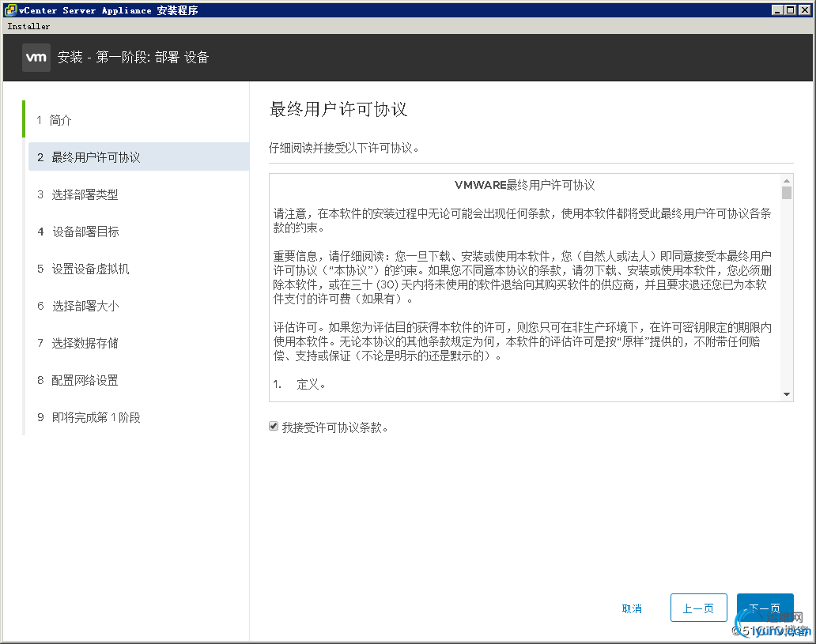This screenshot has width=816, height=644.
Task: Click the 最终用户许可协议 page title
Action: (x=338, y=109)
